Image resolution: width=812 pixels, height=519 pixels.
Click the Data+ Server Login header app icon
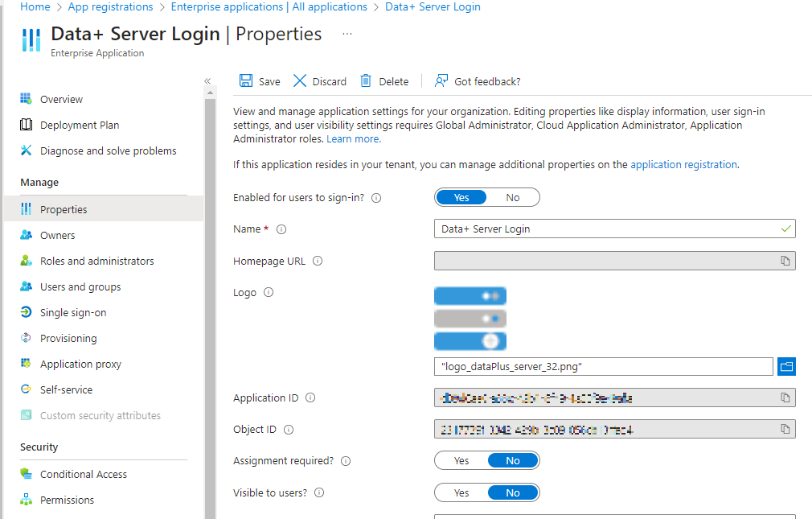(31, 40)
